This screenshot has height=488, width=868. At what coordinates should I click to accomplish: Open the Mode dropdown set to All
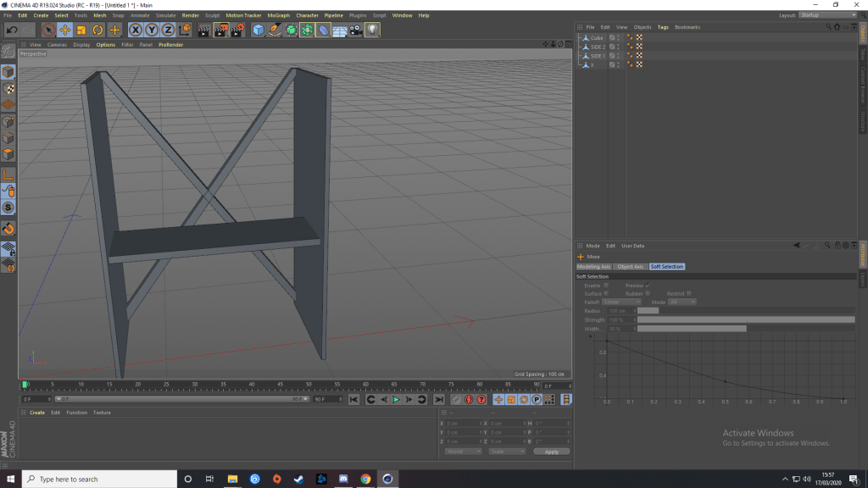pyautogui.click(x=682, y=302)
